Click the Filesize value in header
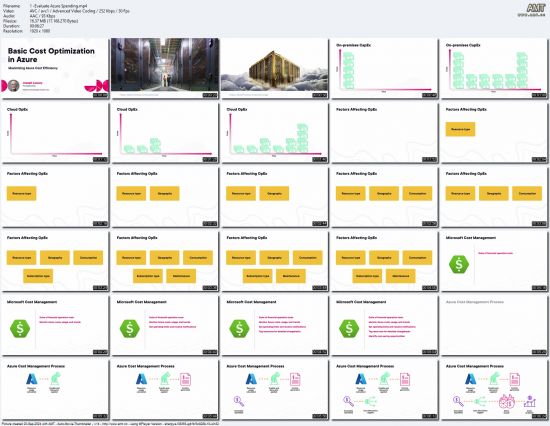This screenshot has height=426, width=550. 54,21
